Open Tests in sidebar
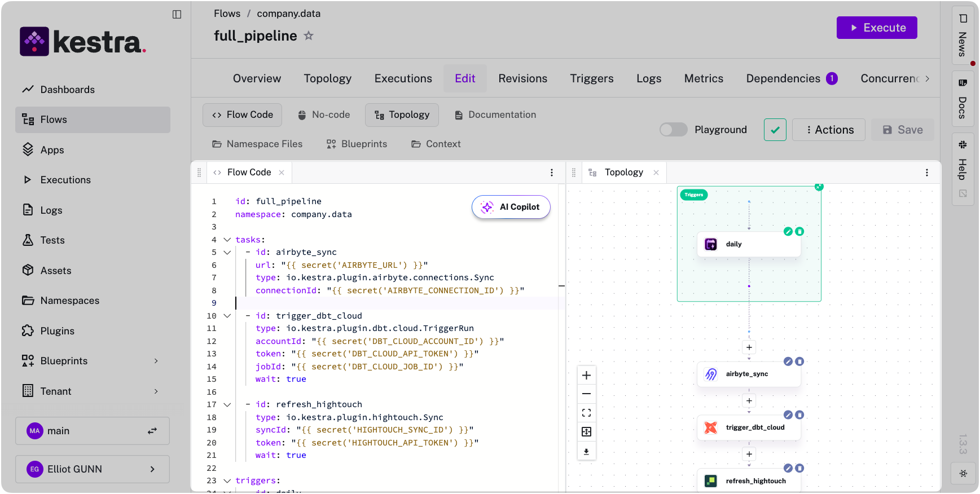 point(93,240)
